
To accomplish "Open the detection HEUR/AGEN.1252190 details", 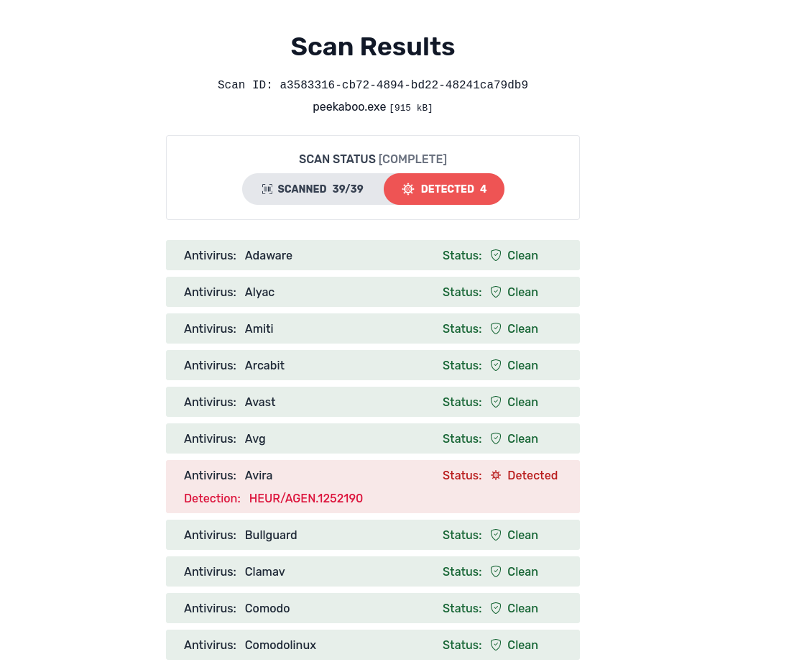I will coord(305,498).
